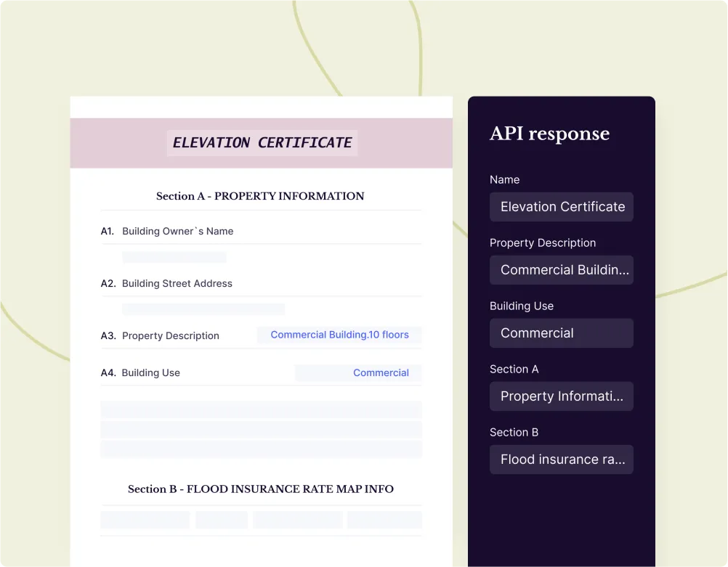Select the 'Elevation Certificate' Name field in API panel
The image size is (728, 567).
(562, 207)
